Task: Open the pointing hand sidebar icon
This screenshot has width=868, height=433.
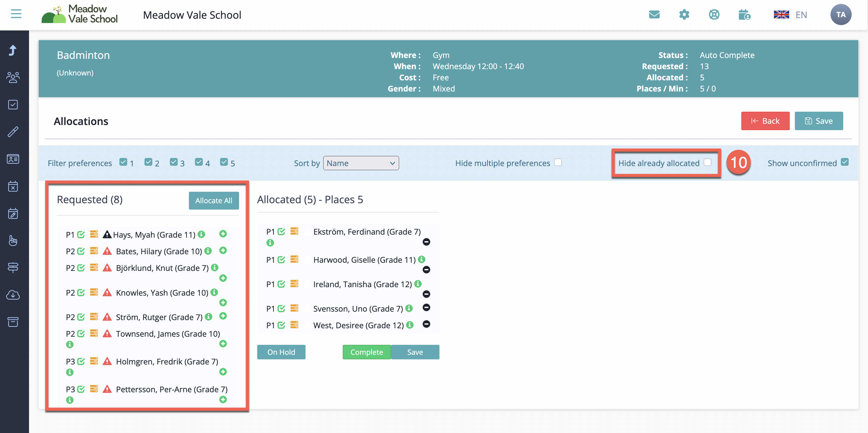Action: coord(13,241)
